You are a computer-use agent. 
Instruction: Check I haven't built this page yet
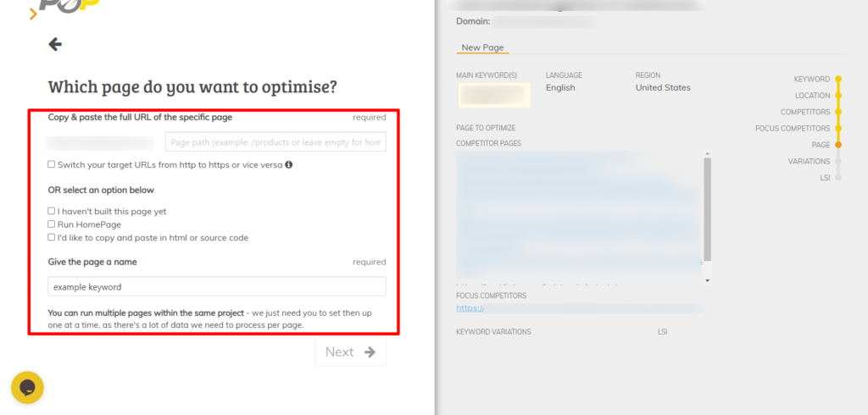(52, 211)
